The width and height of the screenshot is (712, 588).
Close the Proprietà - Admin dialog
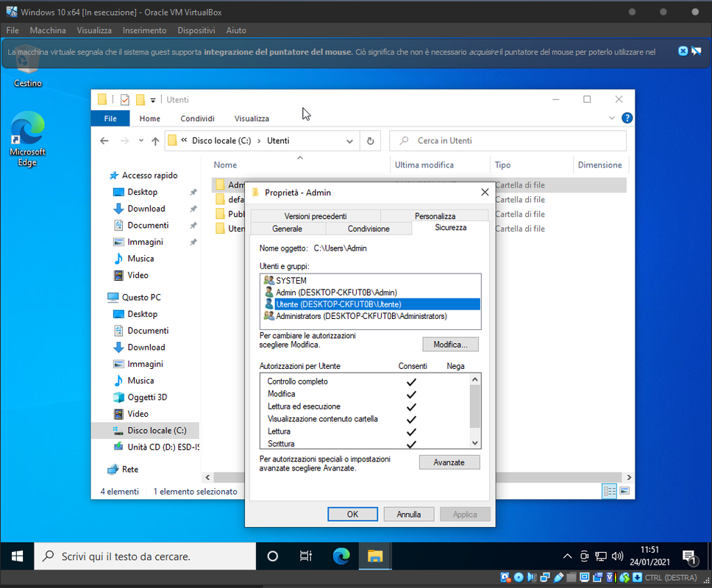[485, 193]
